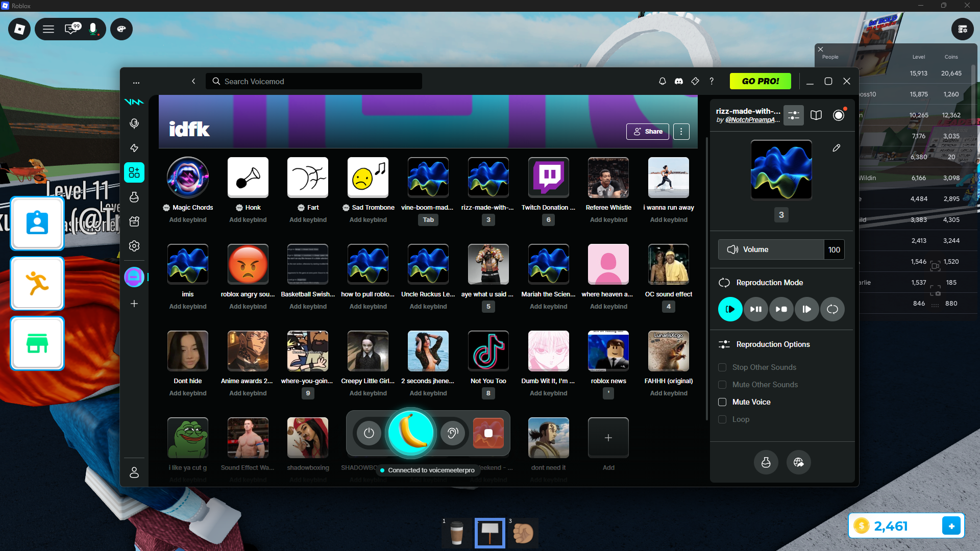Open Voicemod help question mark icon

(712, 81)
